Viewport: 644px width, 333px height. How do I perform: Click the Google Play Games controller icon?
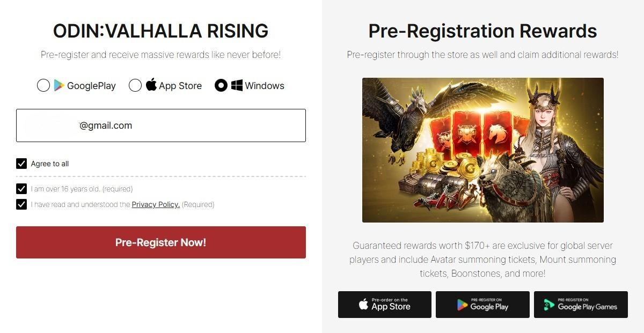(549, 305)
